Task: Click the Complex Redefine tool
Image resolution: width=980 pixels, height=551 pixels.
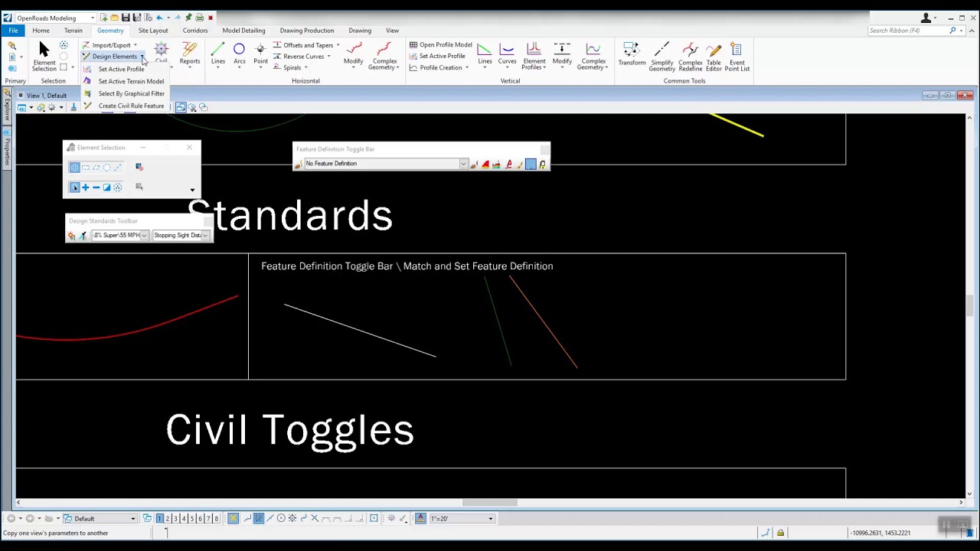Action: [690, 57]
